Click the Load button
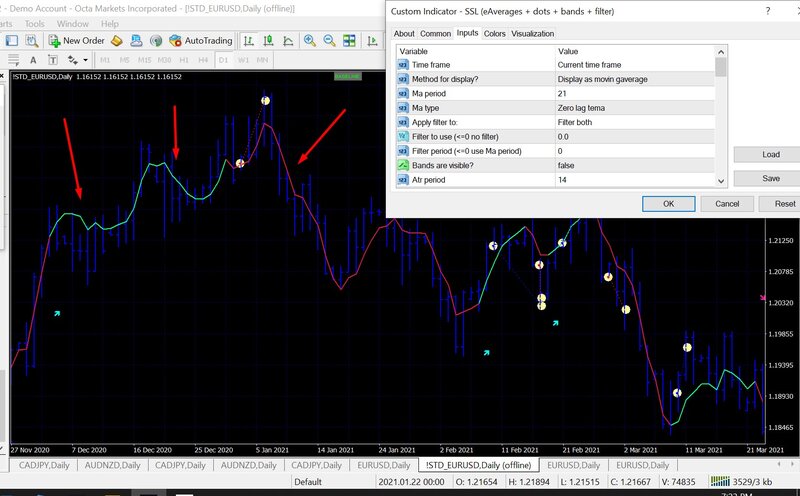This screenshot has height=496, width=800. pyautogui.click(x=770, y=155)
